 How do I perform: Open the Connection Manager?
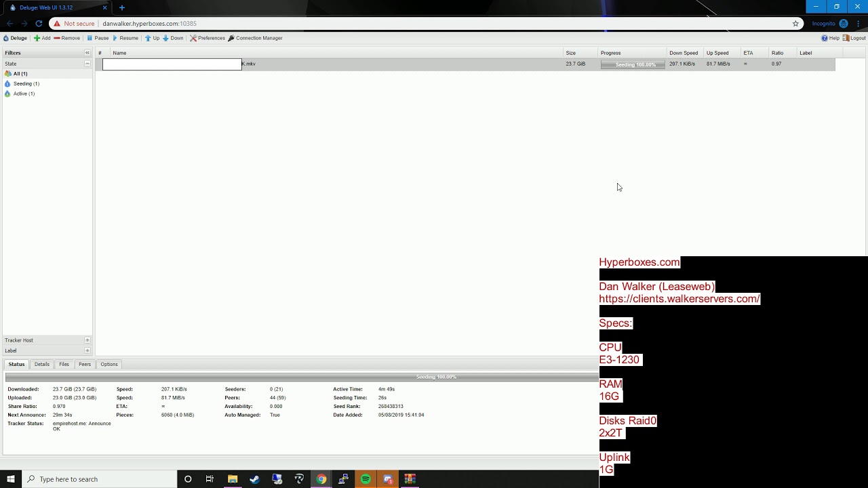click(255, 38)
